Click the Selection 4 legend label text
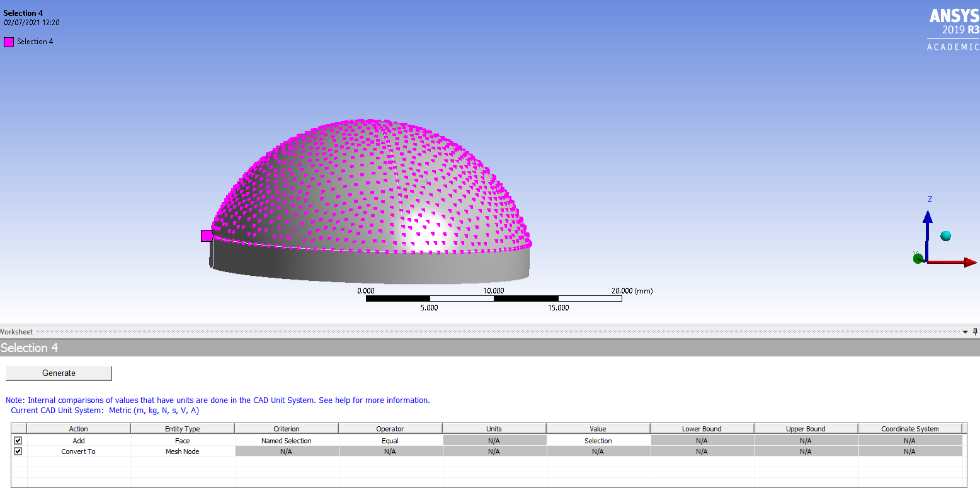980x500 pixels. [x=35, y=42]
